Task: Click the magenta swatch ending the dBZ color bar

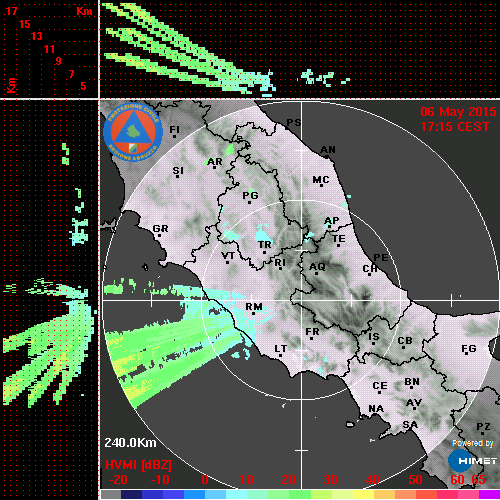Action: 489,494
